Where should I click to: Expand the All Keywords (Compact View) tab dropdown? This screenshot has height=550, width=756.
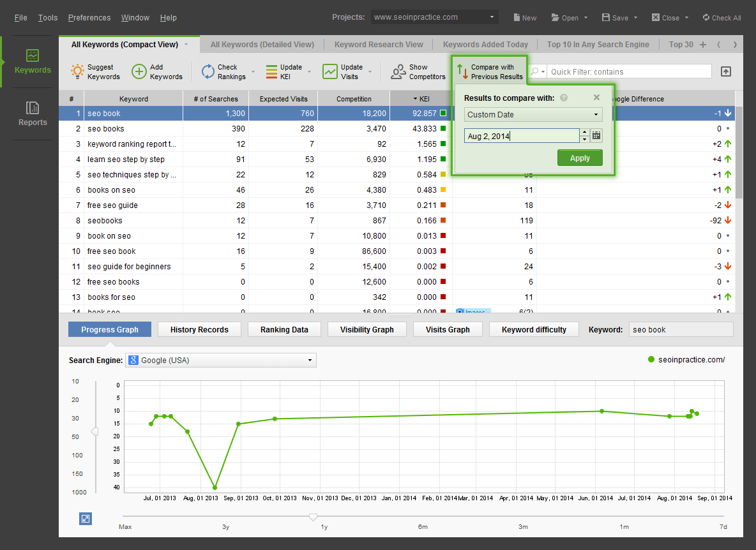click(x=186, y=44)
